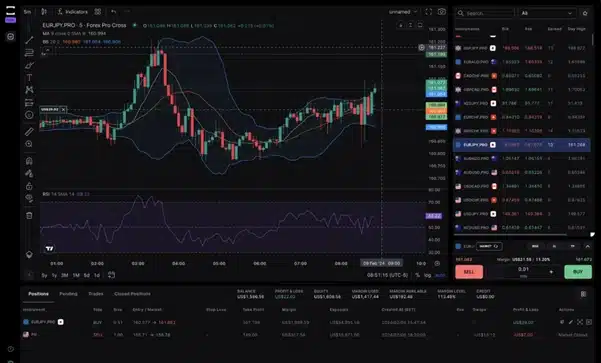Image resolution: width=601 pixels, height=363 pixels.
Task: Open the candlestick chart style selector
Action: (44, 12)
